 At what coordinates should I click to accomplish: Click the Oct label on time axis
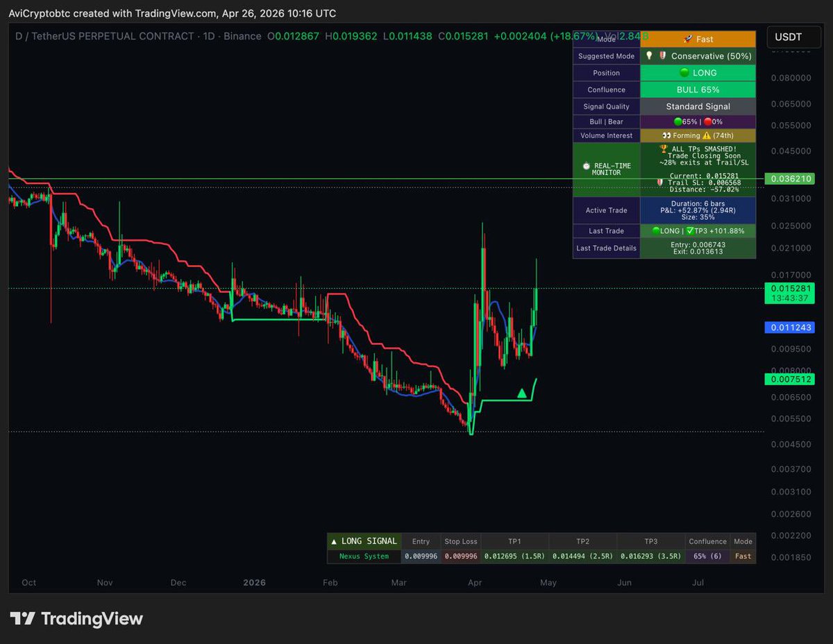click(29, 583)
